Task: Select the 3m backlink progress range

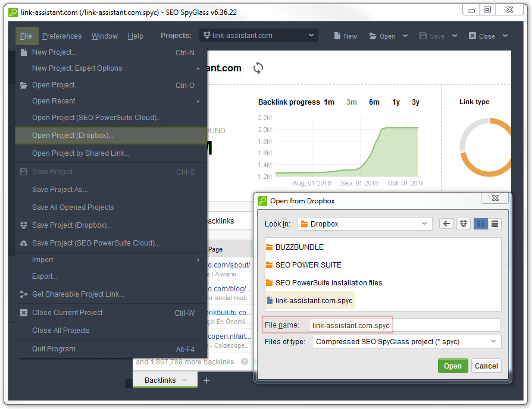Action: tap(352, 102)
